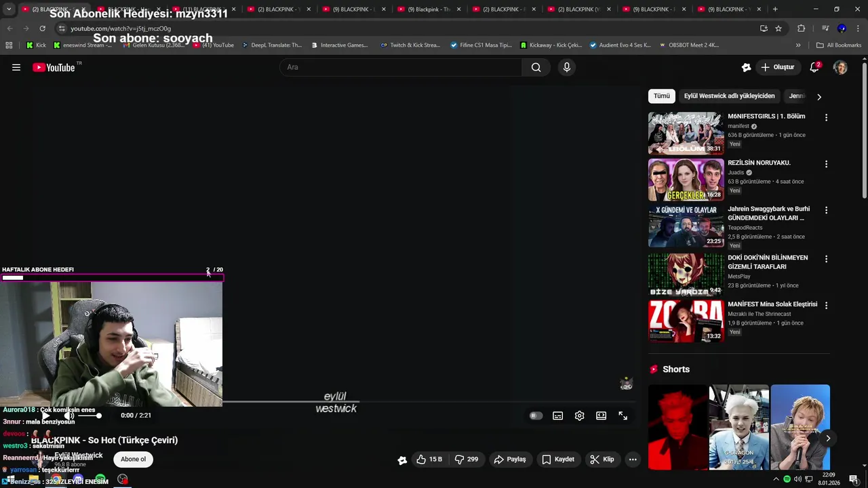Open more actions three-dot menu below video
This screenshot has width=868, height=488.
tap(633, 460)
